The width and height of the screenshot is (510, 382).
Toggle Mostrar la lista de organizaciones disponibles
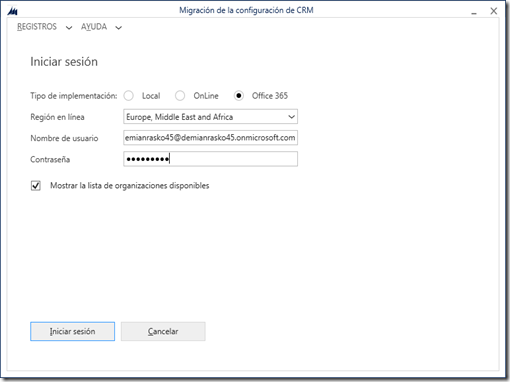[36, 186]
